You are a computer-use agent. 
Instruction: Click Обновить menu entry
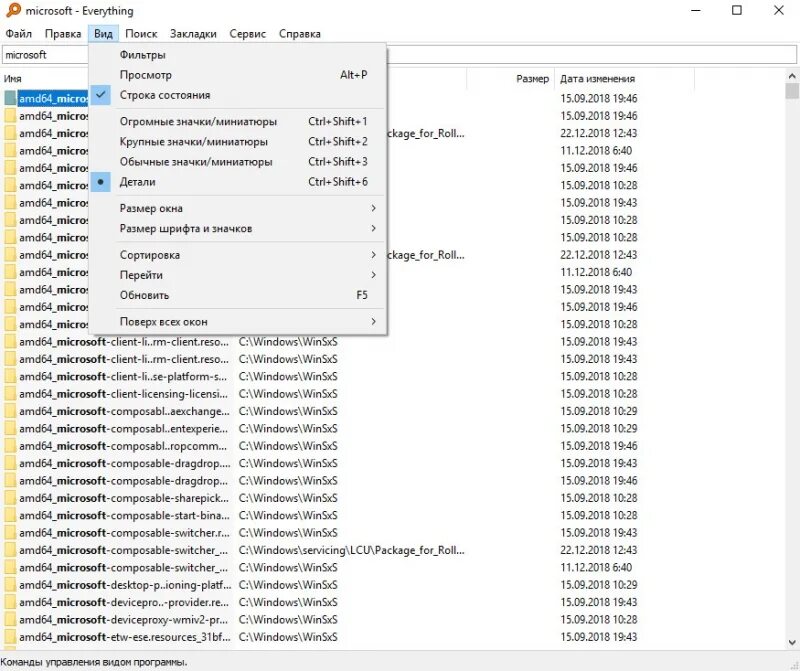tap(237, 295)
